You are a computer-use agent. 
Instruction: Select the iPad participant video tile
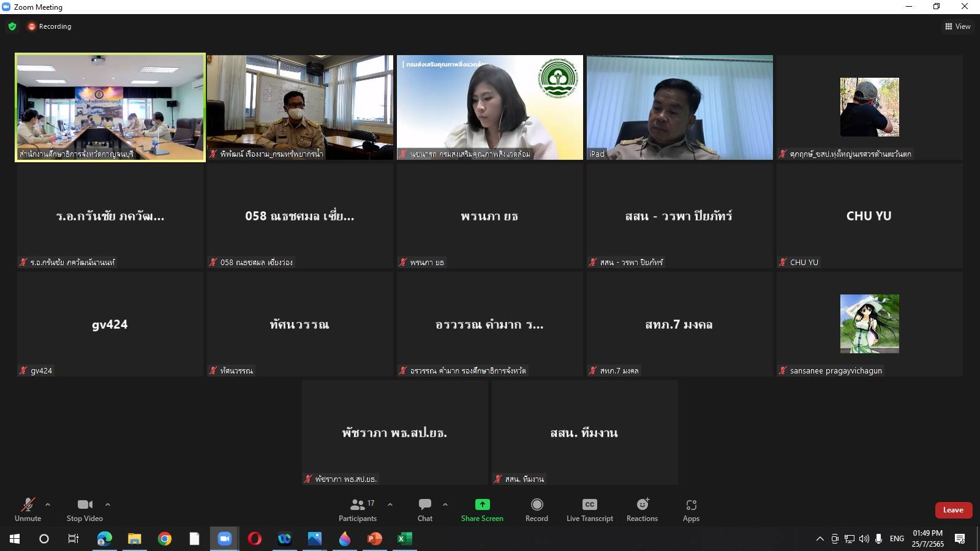click(679, 107)
